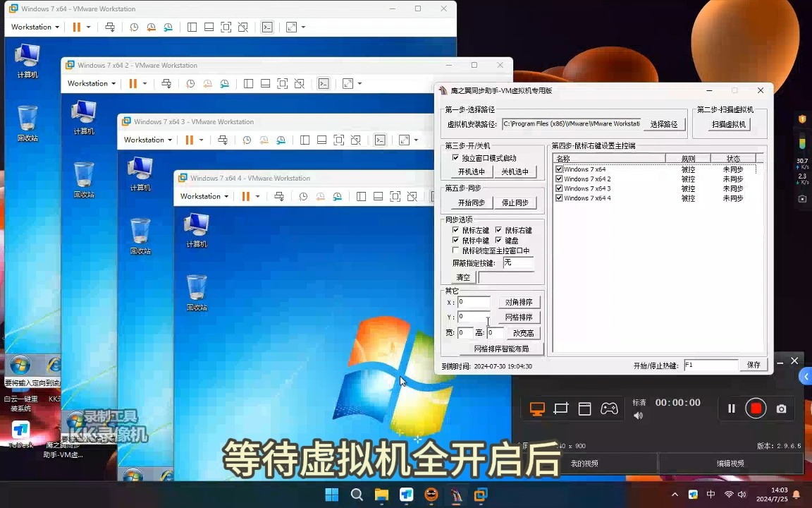Enter Unity mode in Windows 7 x64 2 window
Image resolution: width=812 pixels, height=508 pixels.
click(x=300, y=83)
